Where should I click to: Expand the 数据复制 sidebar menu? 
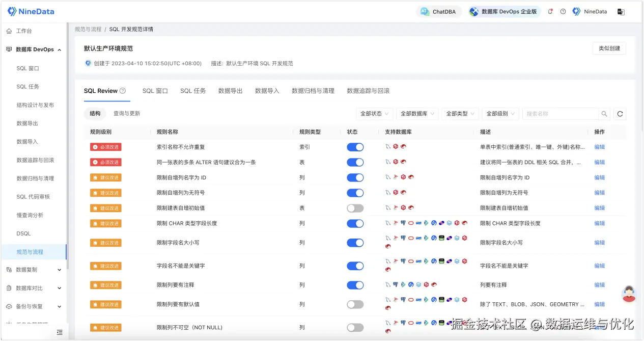(x=34, y=270)
